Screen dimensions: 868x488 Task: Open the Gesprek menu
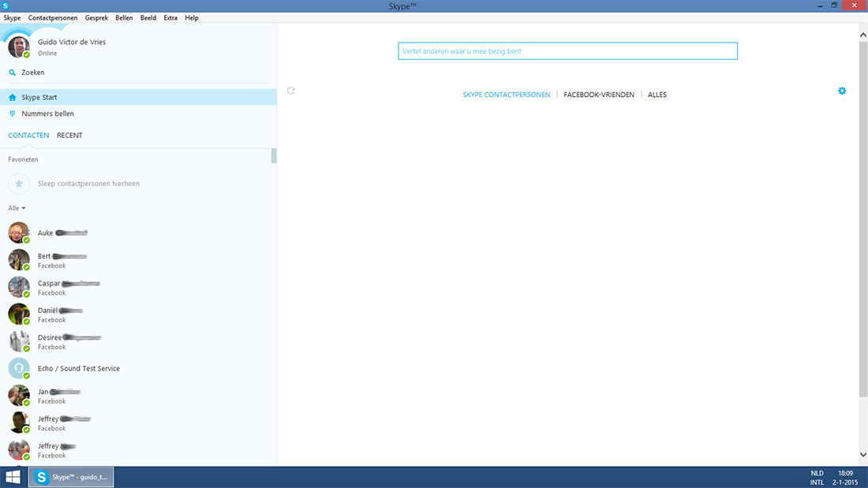pos(96,17)
